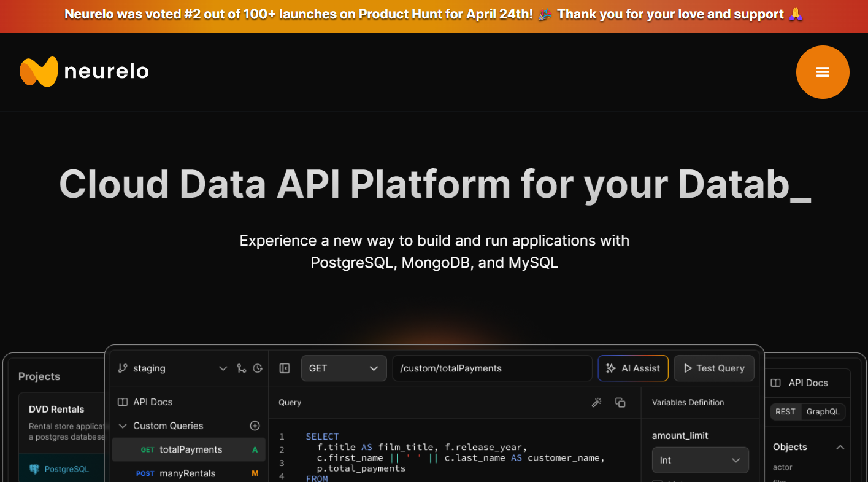The height and width of the screenshot is (482, 868).
Task: Open the commit history clock icon
Action: (x=258, y=368)
